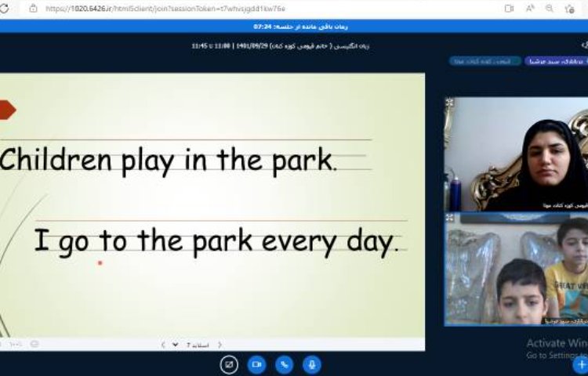Click the screen share button

229,364
